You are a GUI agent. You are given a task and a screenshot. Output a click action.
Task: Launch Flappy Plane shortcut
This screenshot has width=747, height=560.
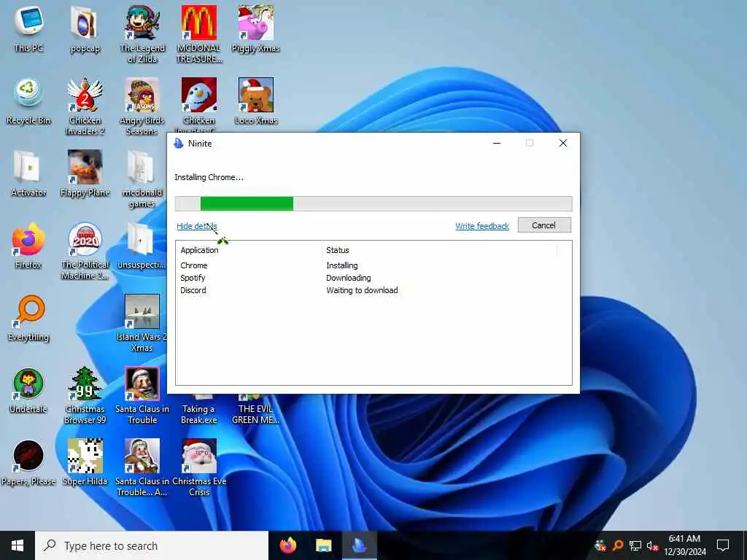click(x=85, y=174)
